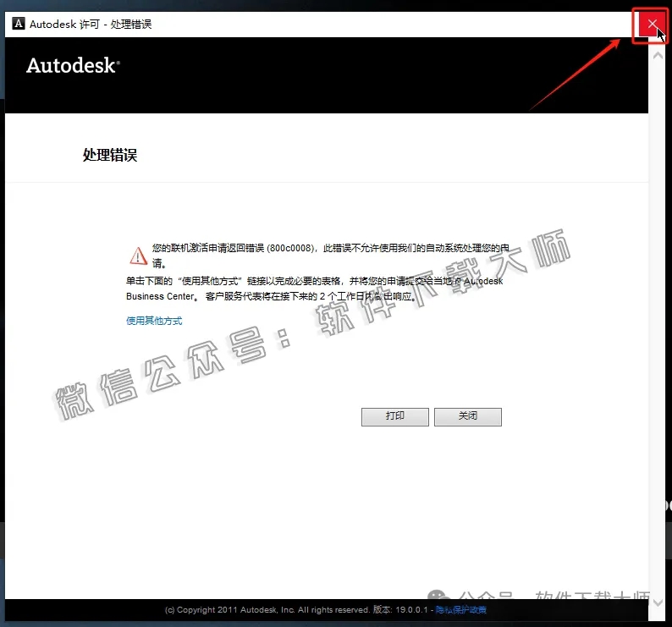Click the 处理错误 heading text
672x627 pixels.
point(110,155)
